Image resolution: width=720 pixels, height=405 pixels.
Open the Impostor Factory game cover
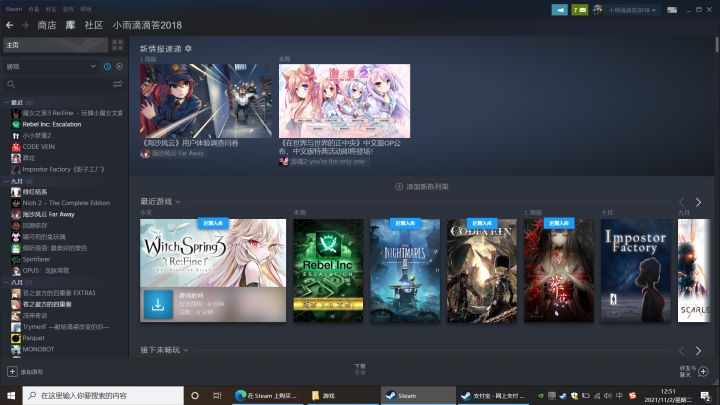pyautogui.click(x=636, y=270)
